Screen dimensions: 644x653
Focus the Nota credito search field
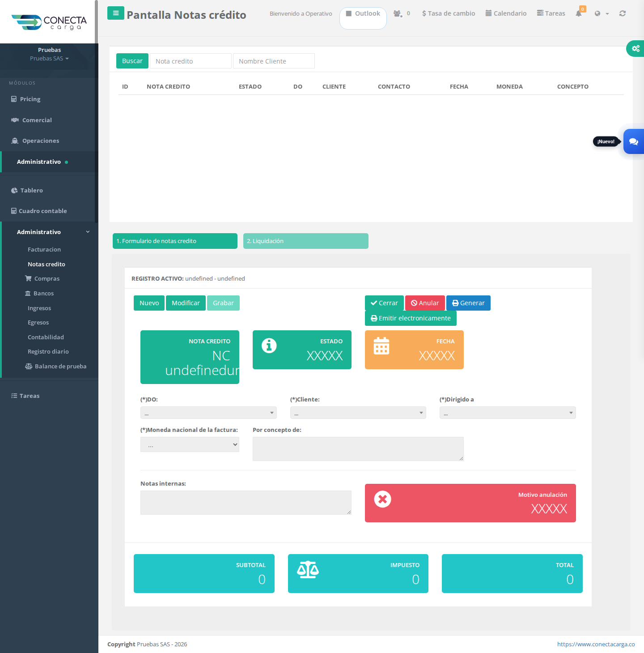(191, 61)
